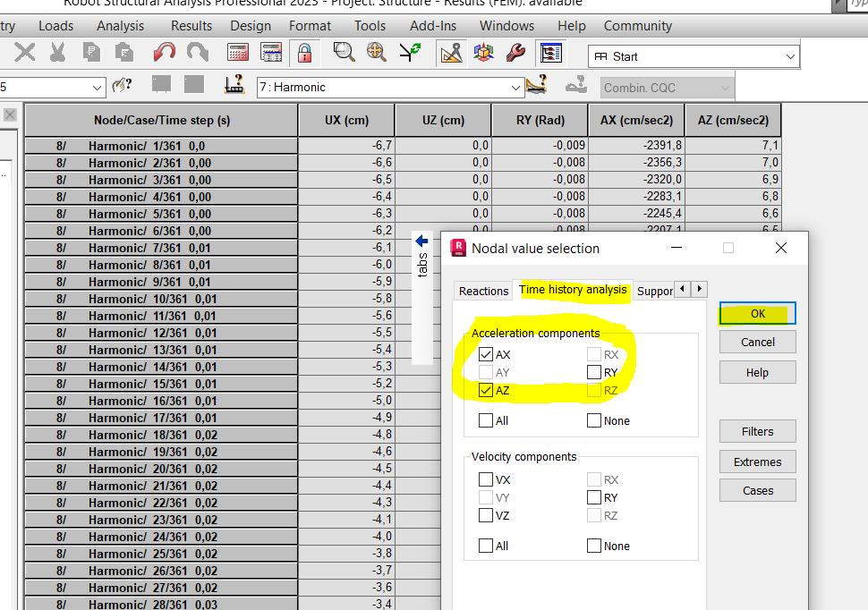The height and width of the screenshot is (610, 868).
Task: Open the Start toolbar dropdown
Action: (789, 56)
